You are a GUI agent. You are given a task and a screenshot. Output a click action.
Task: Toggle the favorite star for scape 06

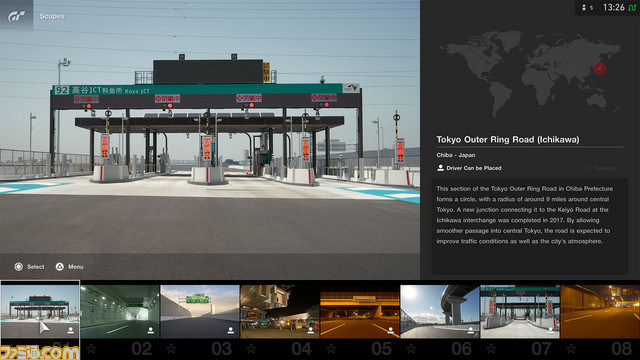(411, 349)
